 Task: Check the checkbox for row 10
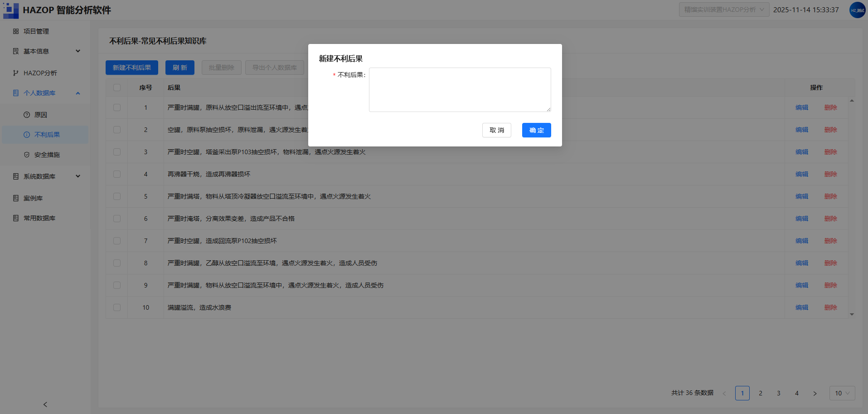pos(117,307)
